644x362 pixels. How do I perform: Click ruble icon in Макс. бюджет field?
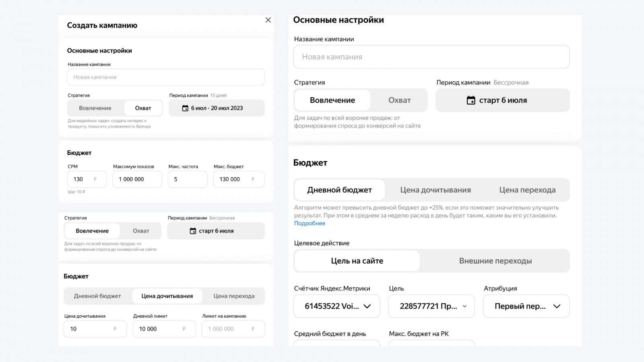253,179
